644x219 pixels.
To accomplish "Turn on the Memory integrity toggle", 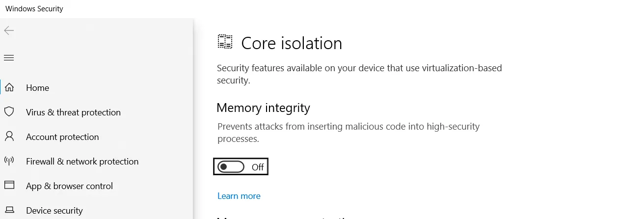I will pyautogui.click(x=231, y=167).
